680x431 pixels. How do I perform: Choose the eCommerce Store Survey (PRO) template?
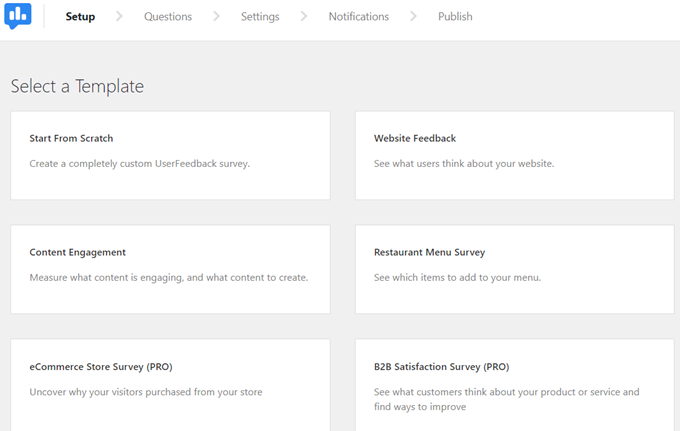(x=170, y=384)
